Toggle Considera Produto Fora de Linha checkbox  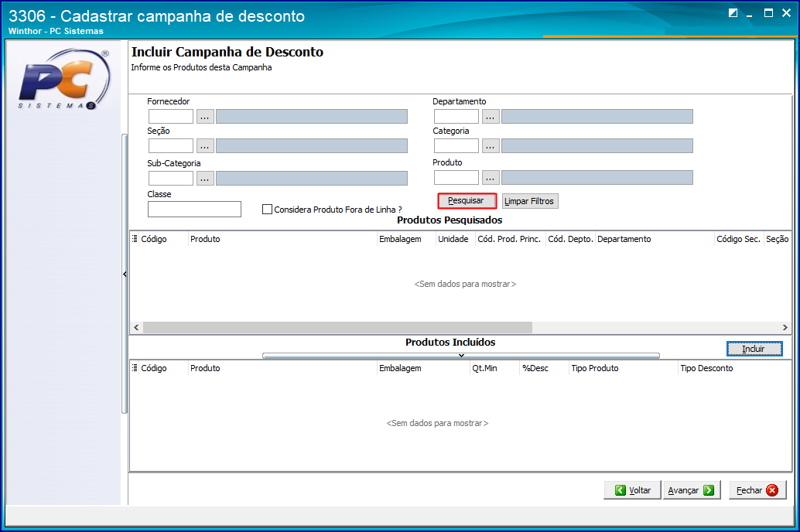[267, 209]
